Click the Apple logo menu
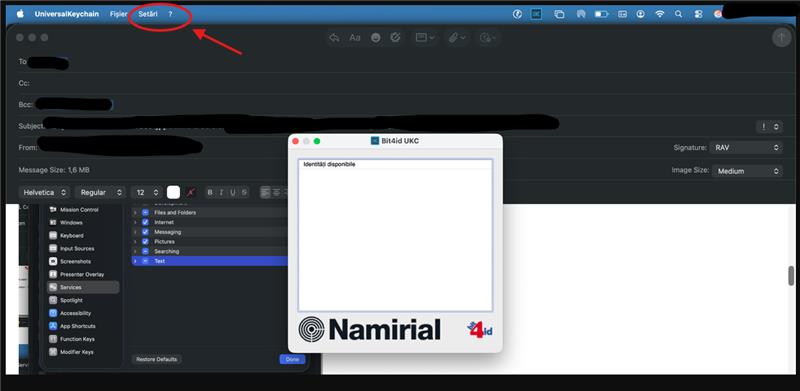 click(x=20, y=14)
